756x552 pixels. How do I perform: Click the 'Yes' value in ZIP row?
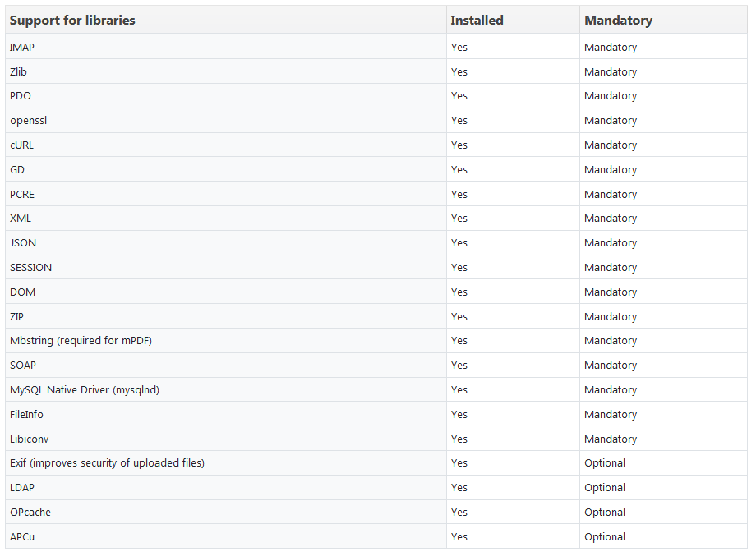459,317
